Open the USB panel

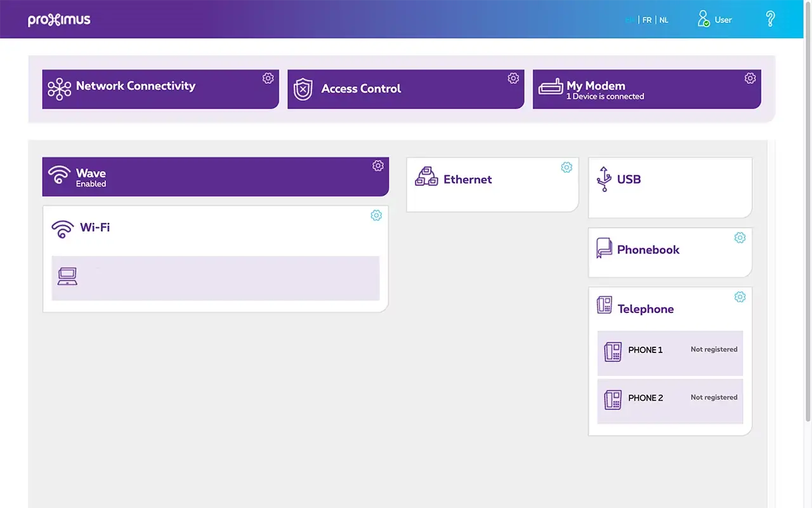coord(670,187)
